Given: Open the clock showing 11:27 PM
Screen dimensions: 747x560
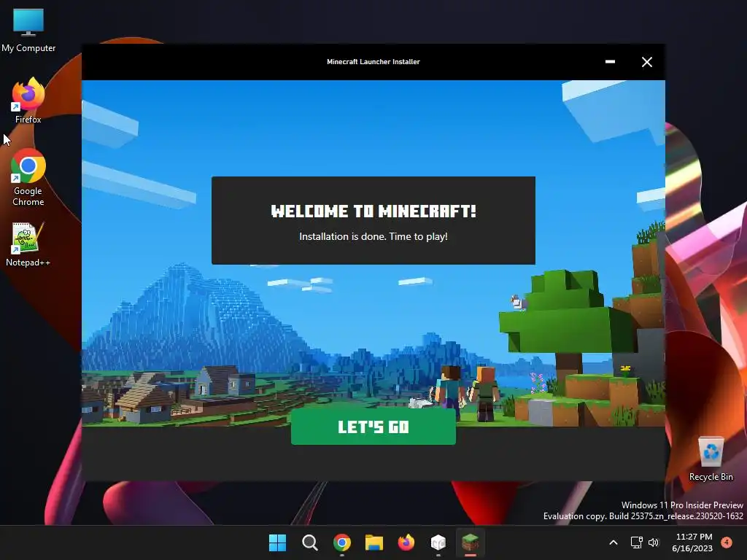Looking at the screenshot, I should [693, 542].
